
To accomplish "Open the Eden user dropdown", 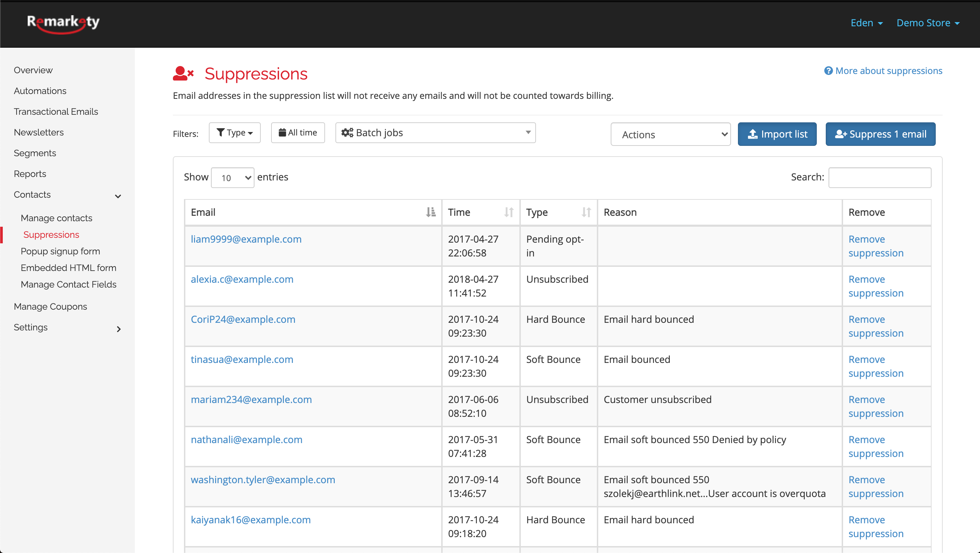I will 867,23.
